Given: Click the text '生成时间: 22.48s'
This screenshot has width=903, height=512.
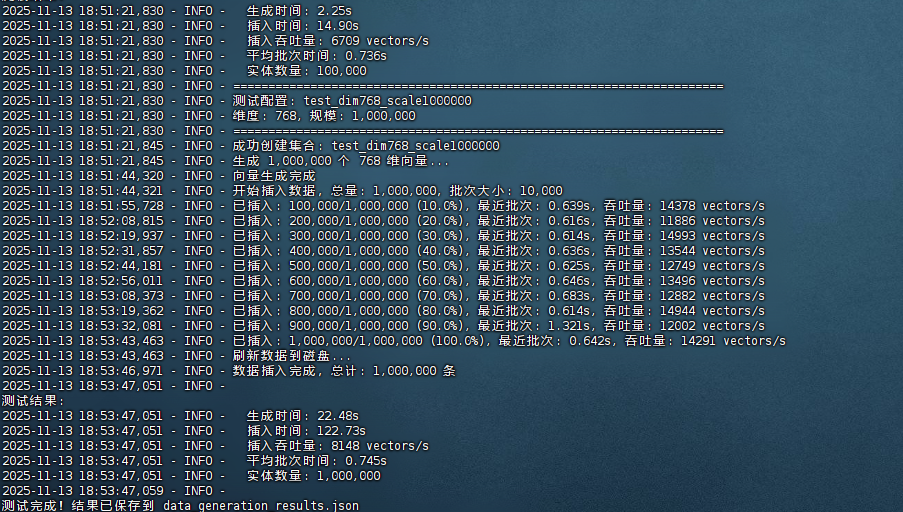Looking at the screenshot, I should tap(303, 415).
